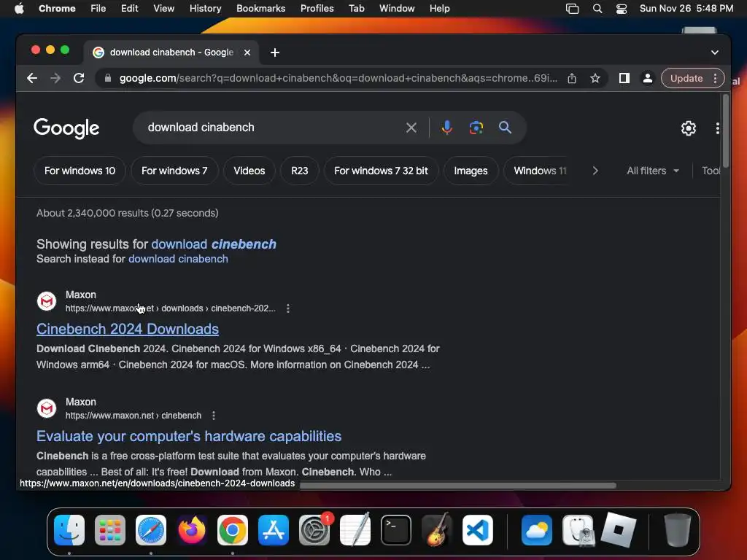Click the vertical page scrollbar
Viewport: 747px width, 560px height.
point(726,131)
